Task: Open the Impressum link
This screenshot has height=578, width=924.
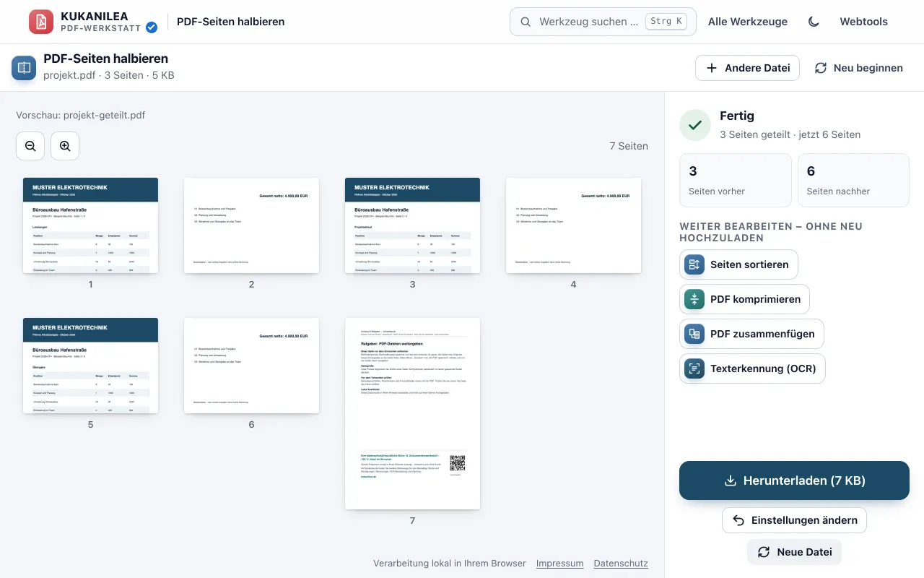Action: point(560,564)
